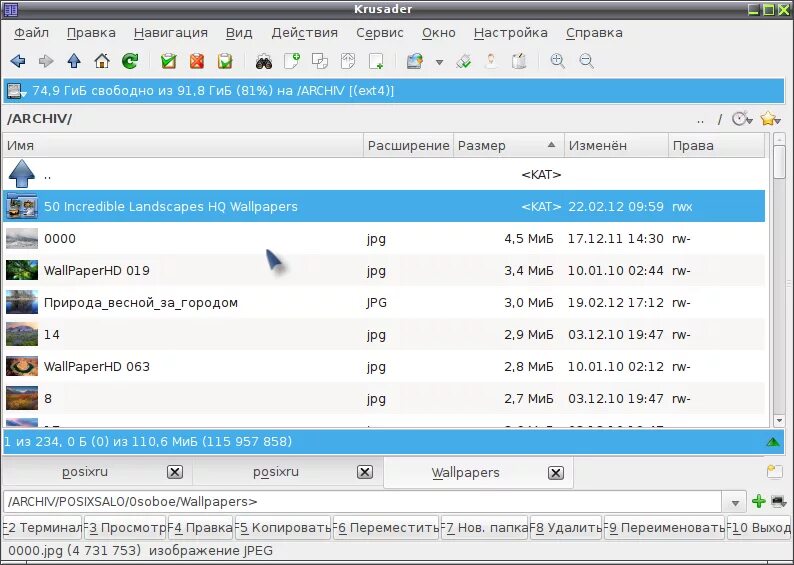Screen dimensions: 794x565
Task: Select the file named 8
Action: 384,398
